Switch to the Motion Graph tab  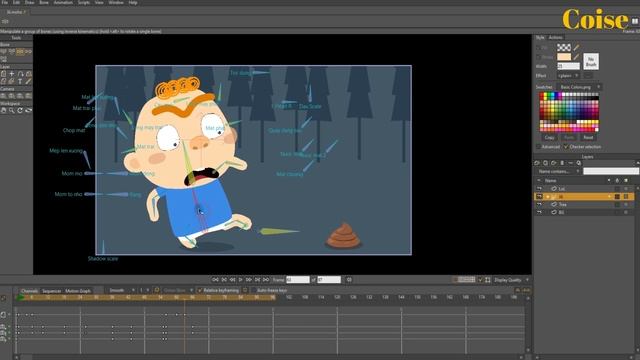pos(78,291)
